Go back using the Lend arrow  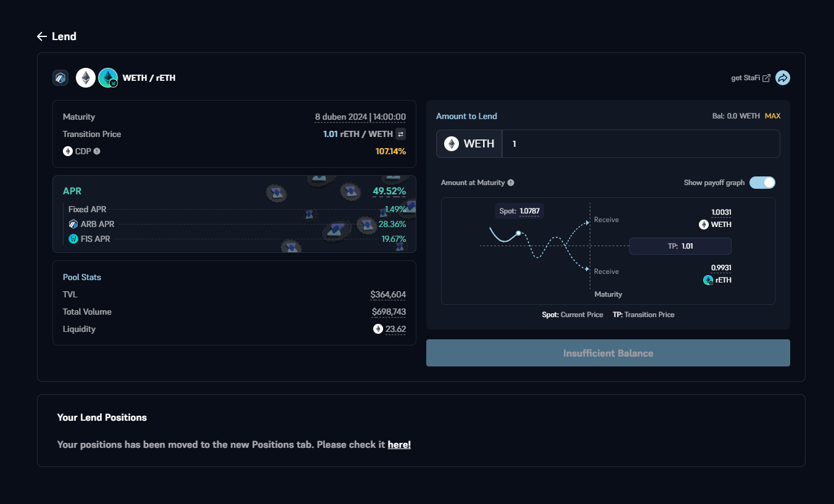(42, 36)
